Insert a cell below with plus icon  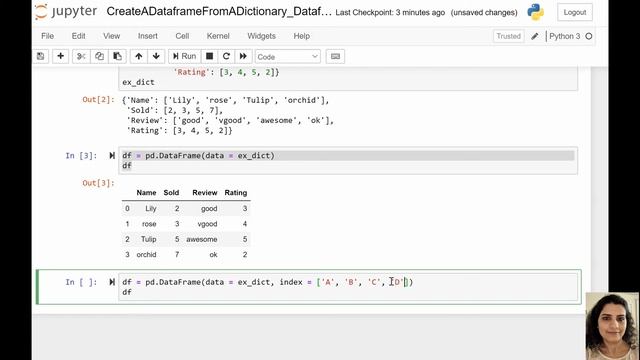[x=60, y=56]
